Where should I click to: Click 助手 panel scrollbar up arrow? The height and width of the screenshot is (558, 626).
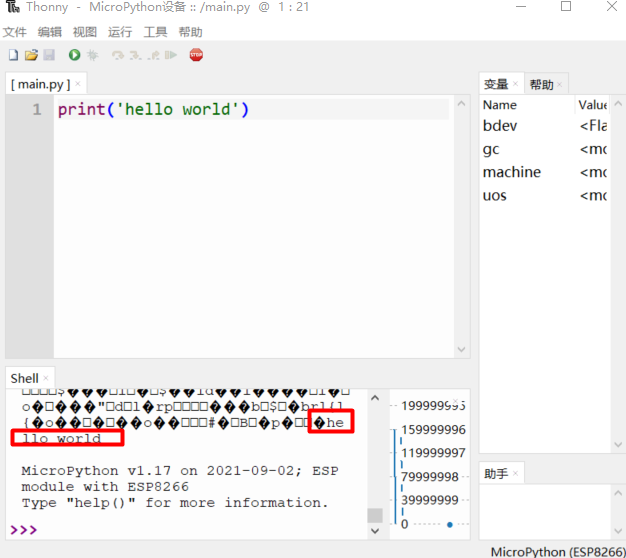pyautogui.click(x=618, y=493)
